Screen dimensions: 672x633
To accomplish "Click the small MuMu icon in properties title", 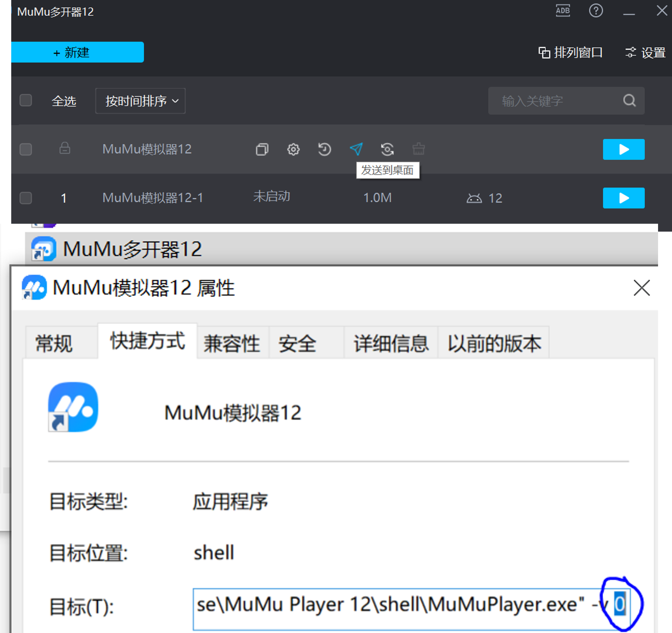I will click(34, 287).
